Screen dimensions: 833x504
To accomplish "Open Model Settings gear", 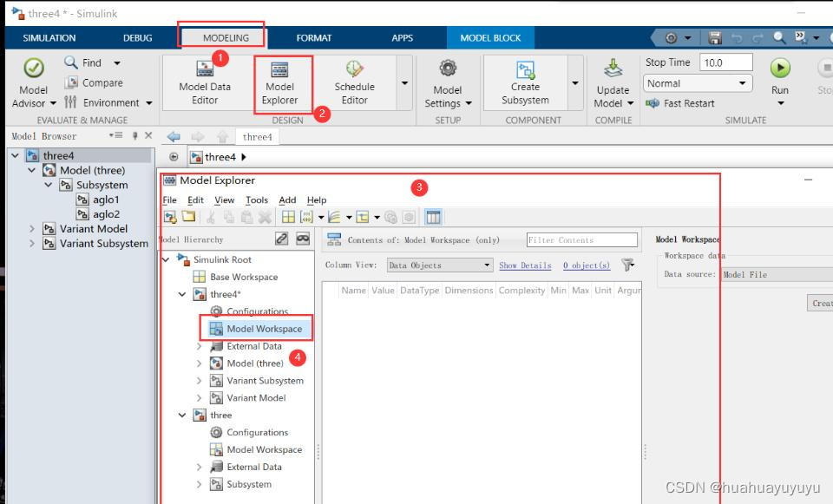I will click(448, 69).
